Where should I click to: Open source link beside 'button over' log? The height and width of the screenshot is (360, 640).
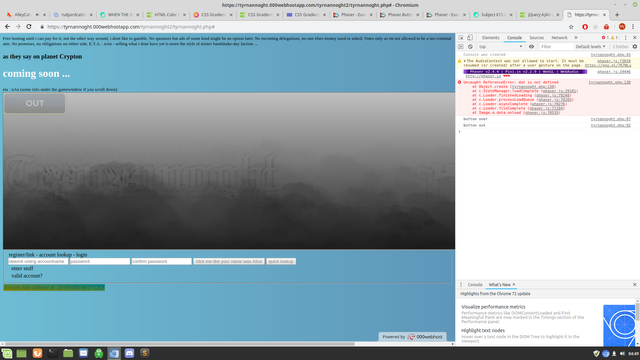(611, 119)
